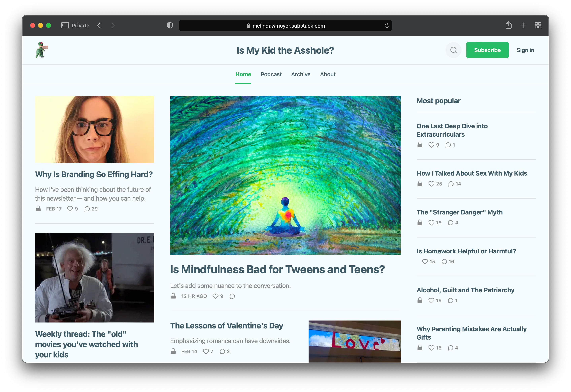The height and width of the screenshot is (392, 571).
Task: Click the browser forward arrow
Action: click(113, 25)
